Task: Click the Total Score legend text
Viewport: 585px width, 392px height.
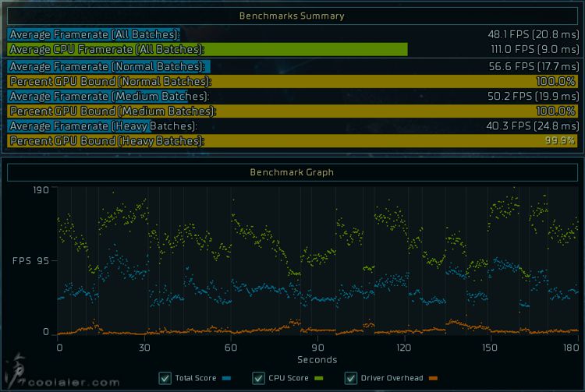Action: point(196,378)
